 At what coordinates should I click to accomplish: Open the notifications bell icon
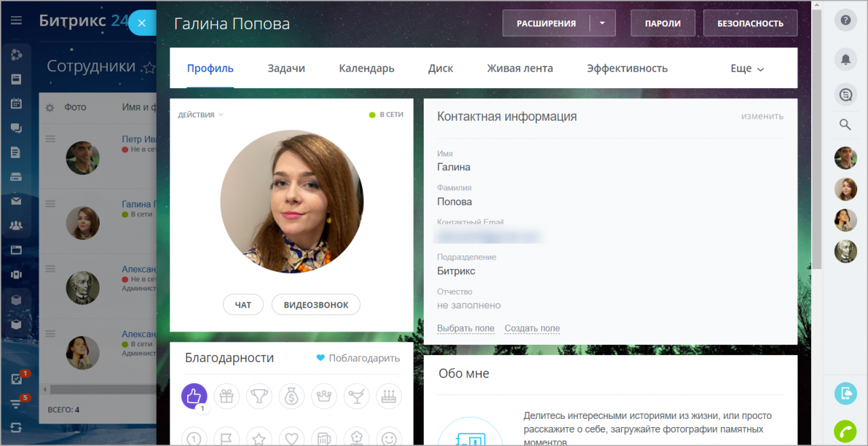(x=845, y=60)
